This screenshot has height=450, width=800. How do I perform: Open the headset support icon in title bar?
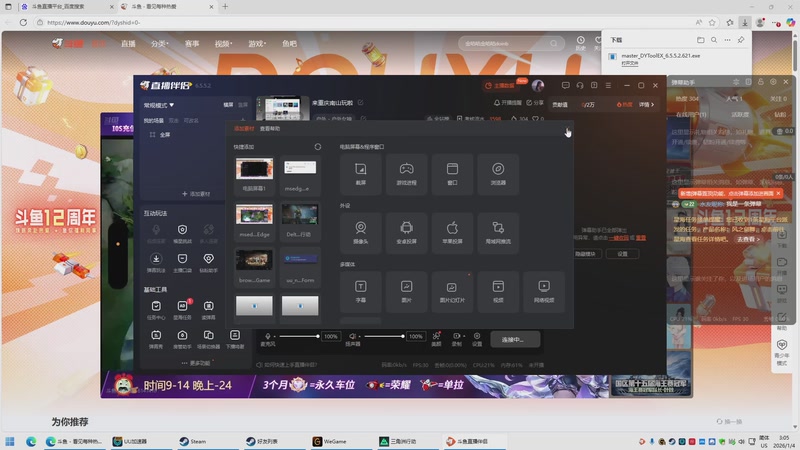580,85
